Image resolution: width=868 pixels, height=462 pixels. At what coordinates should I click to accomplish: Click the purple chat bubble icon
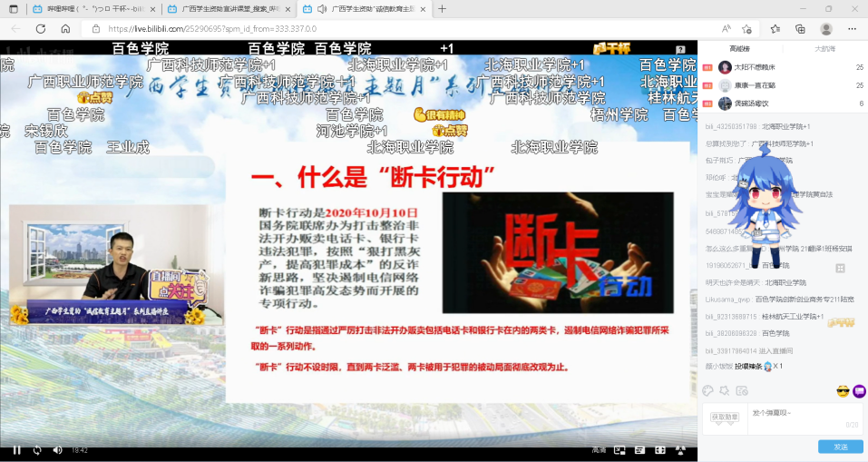[859, 391]
